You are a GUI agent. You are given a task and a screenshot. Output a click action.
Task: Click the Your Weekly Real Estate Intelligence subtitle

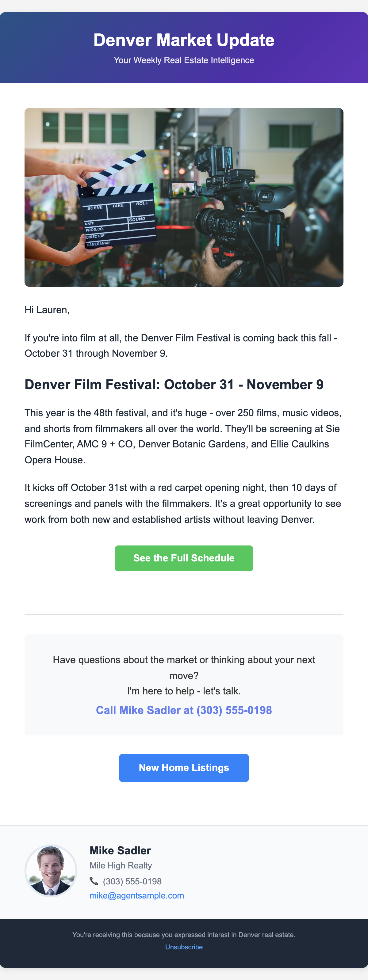pos(184,60)
